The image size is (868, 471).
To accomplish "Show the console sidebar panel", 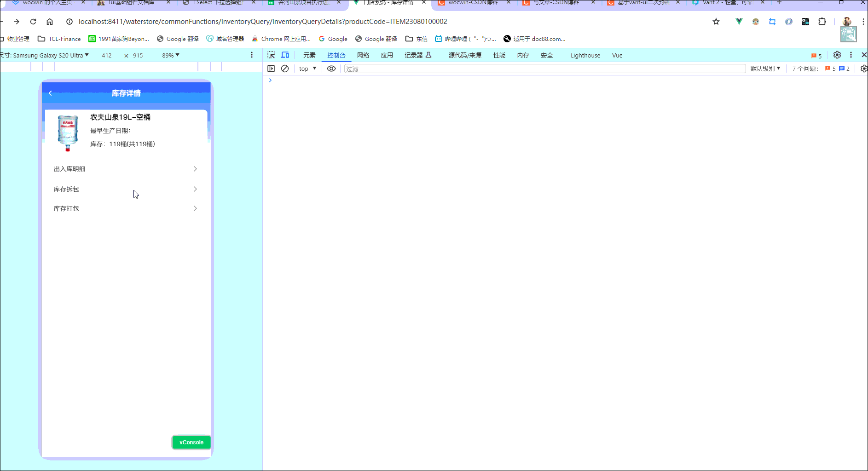I will (x=271, y=69).
